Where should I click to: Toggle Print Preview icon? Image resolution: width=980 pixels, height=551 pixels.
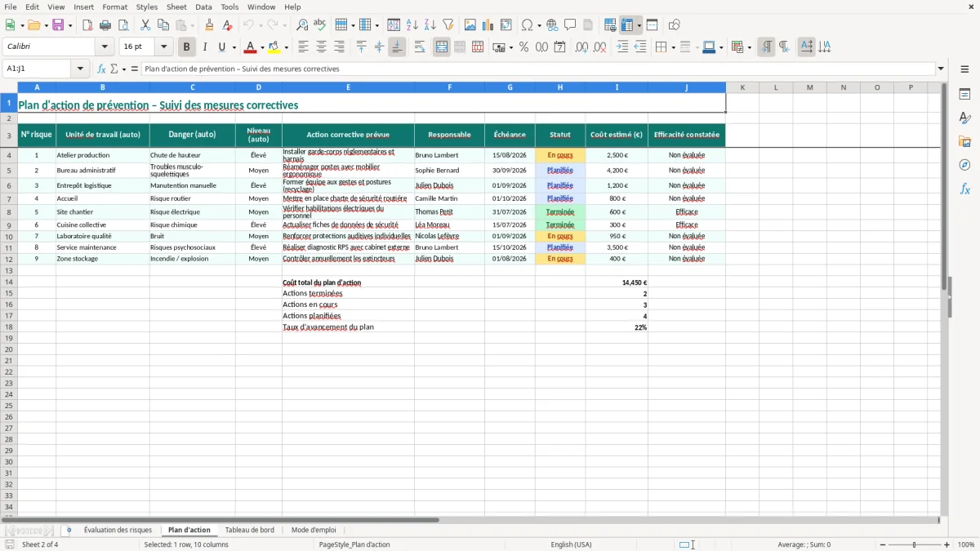click(122, 25)
